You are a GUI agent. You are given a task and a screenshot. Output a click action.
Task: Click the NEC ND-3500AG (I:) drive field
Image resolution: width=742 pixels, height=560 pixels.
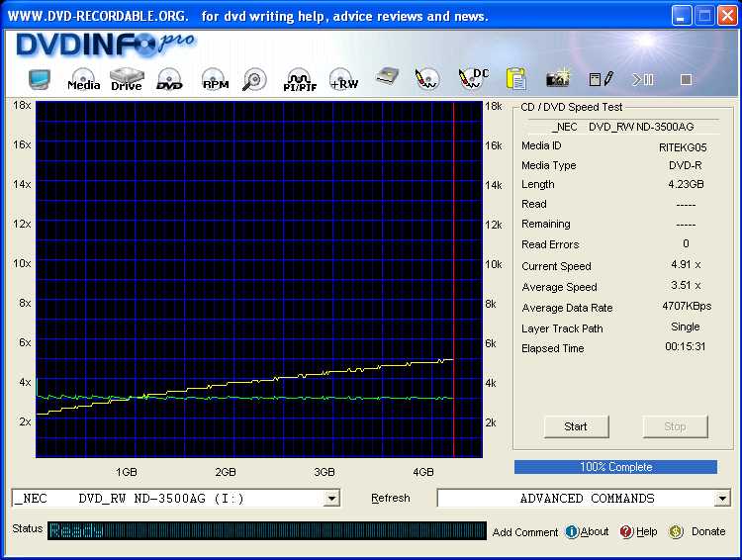click(x=175, y=498)
